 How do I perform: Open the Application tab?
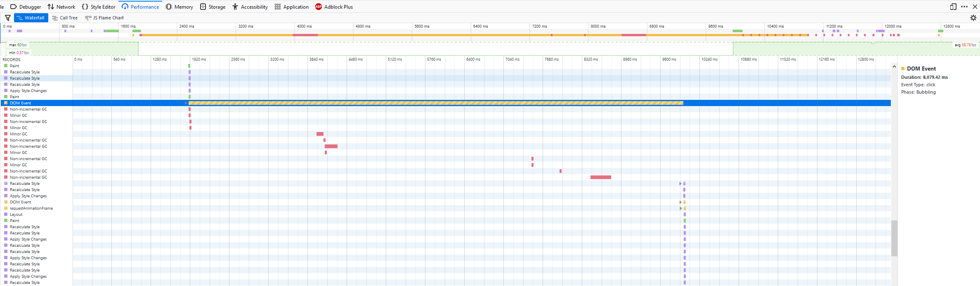coord(292,7)
